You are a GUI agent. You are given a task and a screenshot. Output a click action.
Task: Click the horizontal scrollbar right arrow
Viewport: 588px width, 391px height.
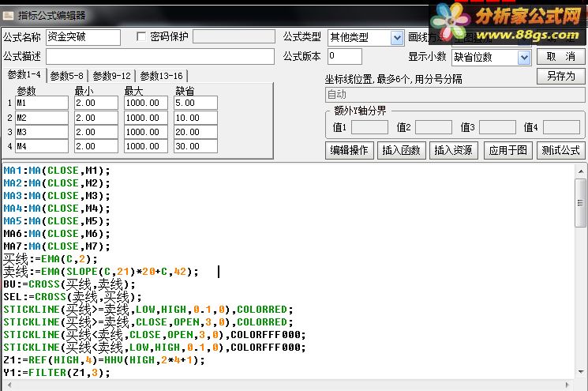coord(567,385)
